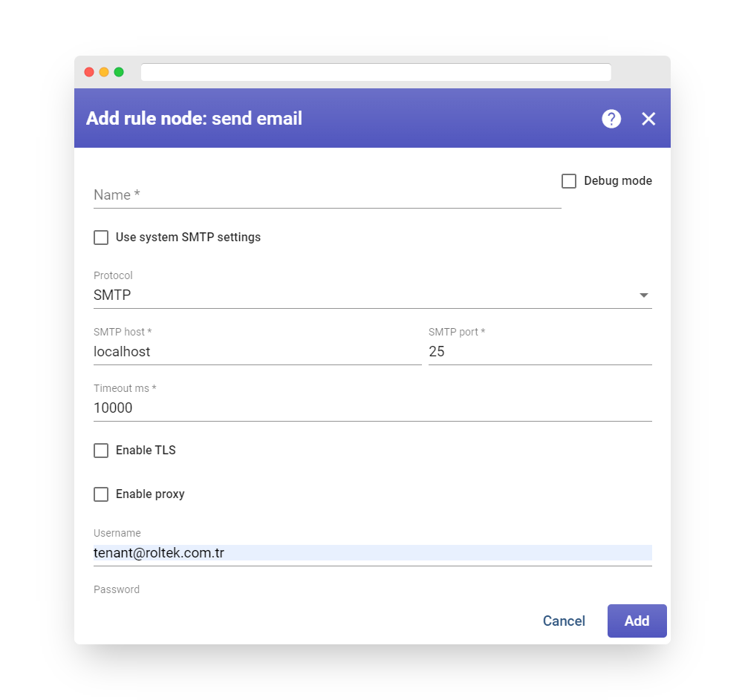Click the Password field label
Viewport: 745px width, 700px height.
coord(117,589)
